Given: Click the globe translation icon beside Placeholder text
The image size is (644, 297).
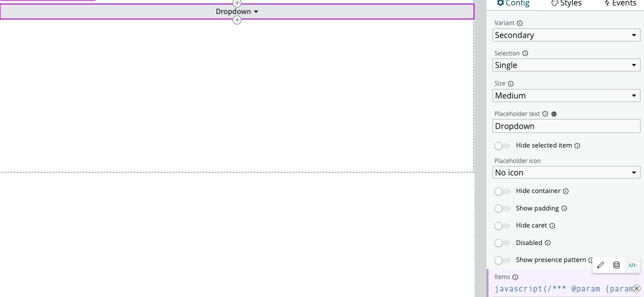Looking at the screenshot, I should pos(553,114).
